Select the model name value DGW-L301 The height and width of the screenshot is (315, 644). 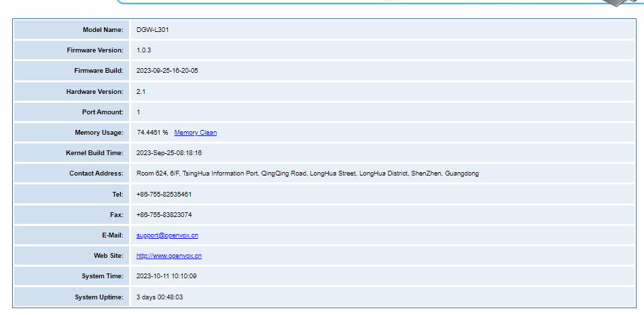152,30
